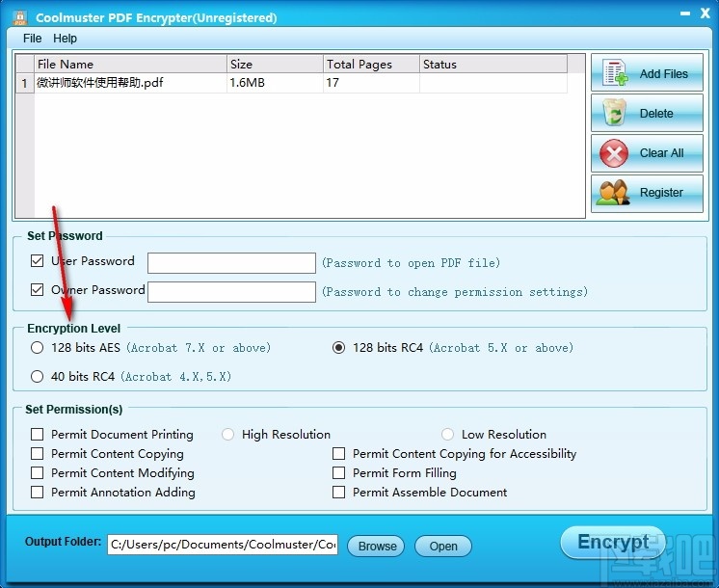
Task: Click the 17 total pages cell
Action: tap(371, 83)
